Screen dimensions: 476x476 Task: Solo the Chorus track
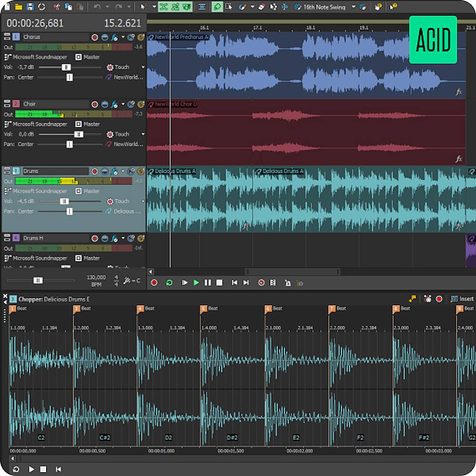(x=141, y=37)
